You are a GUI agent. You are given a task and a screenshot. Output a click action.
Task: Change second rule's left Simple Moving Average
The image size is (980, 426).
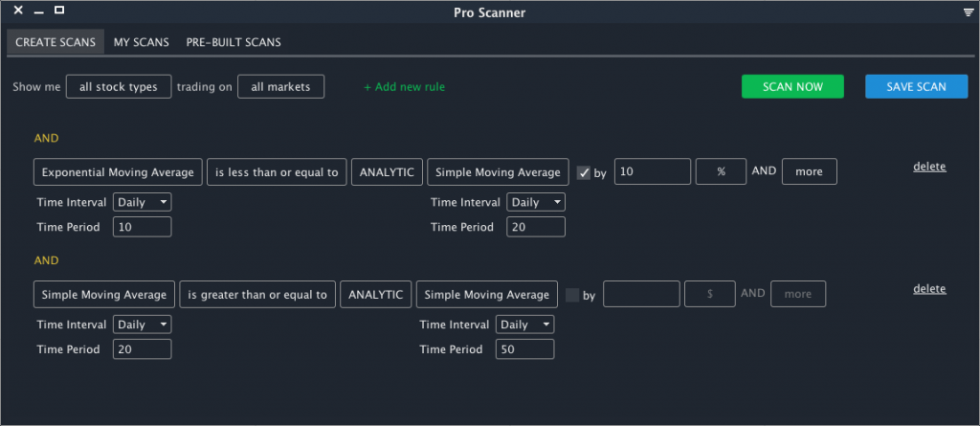point(104,295)
